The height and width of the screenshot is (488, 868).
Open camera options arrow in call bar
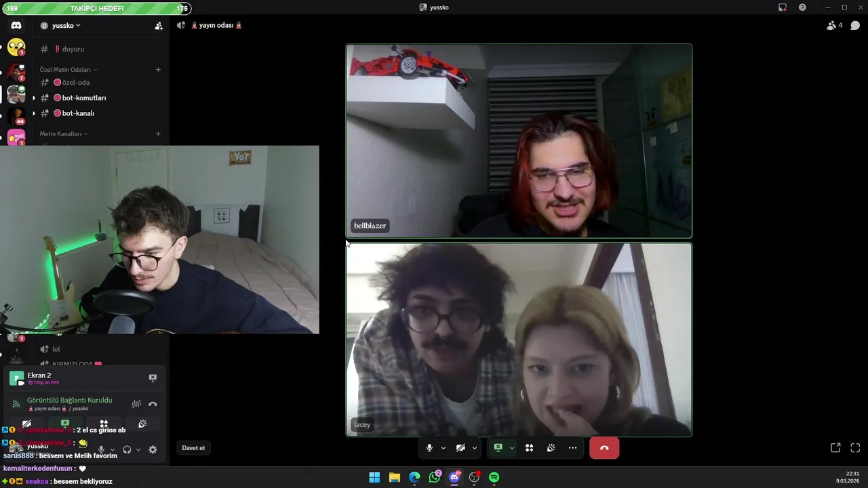(x=475, y=448)
